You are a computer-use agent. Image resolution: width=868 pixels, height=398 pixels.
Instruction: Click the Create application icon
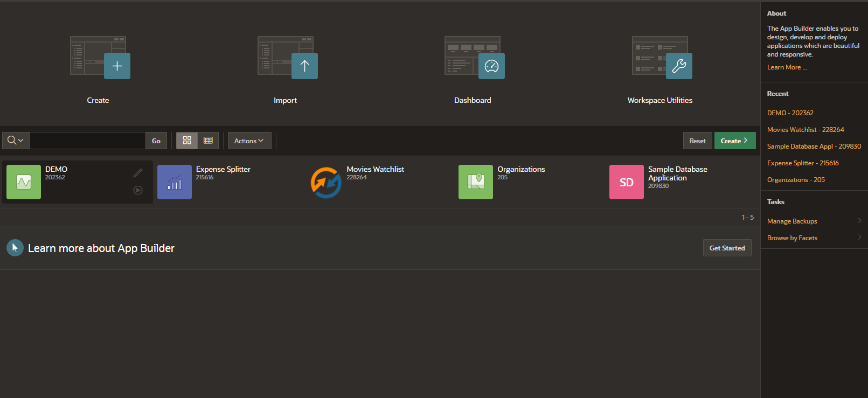(100, 58)
